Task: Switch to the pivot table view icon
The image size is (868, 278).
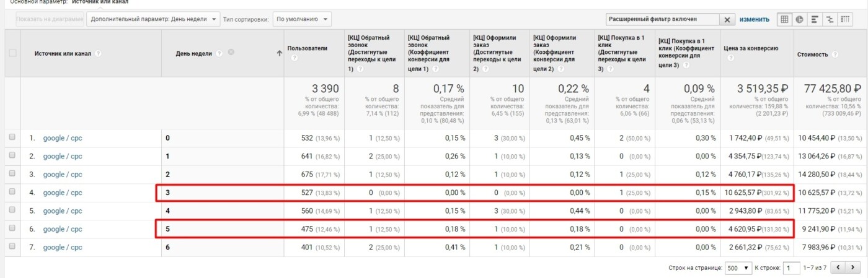Action: tap(844, 19)
